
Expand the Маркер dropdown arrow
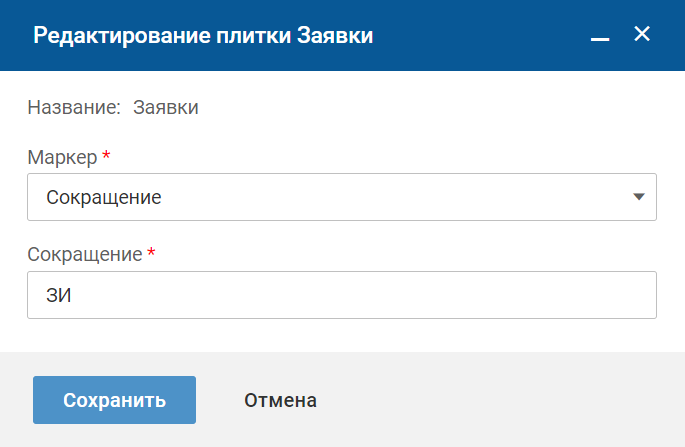(639, 197)
